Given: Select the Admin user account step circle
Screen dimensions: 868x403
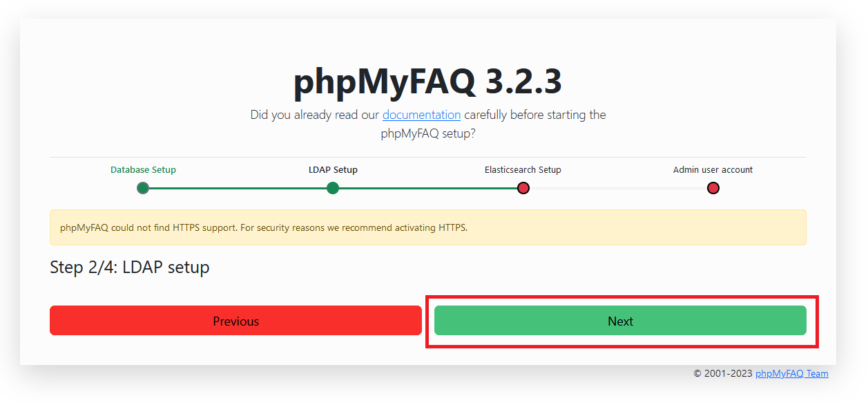Looking at the screenshot, I should coord(713,188).
